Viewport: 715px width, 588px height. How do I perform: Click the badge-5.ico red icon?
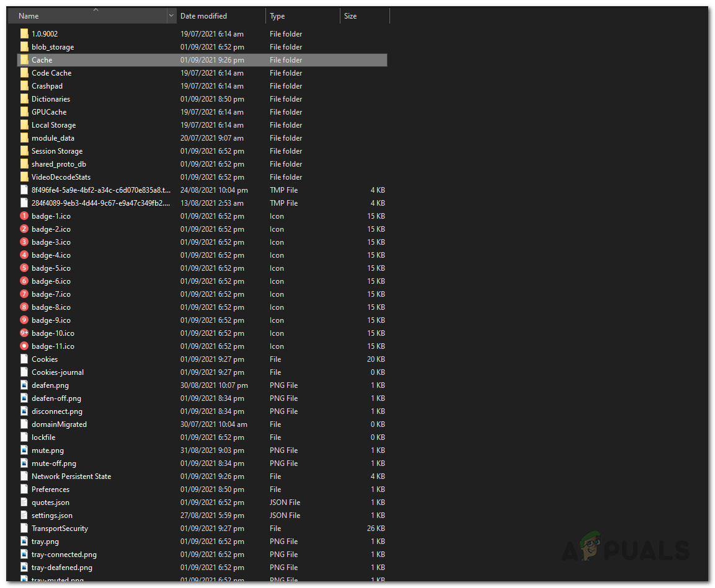pyautogui.click(x=24, y=268)
